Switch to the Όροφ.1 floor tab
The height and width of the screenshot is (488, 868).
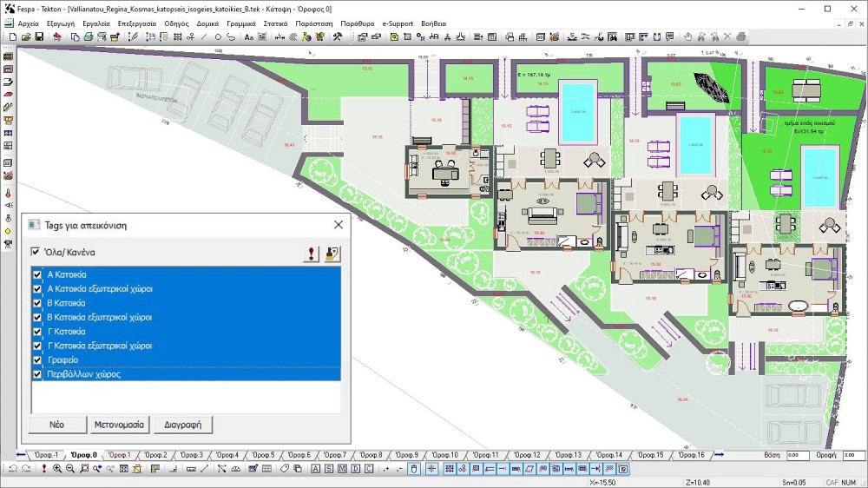[120, 455]
